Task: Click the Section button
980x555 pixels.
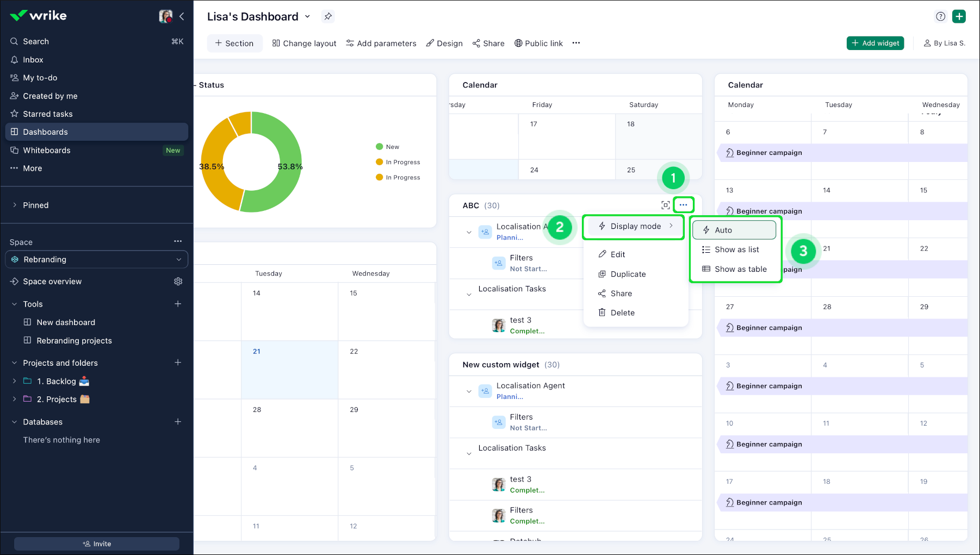Action: point(234,43)
